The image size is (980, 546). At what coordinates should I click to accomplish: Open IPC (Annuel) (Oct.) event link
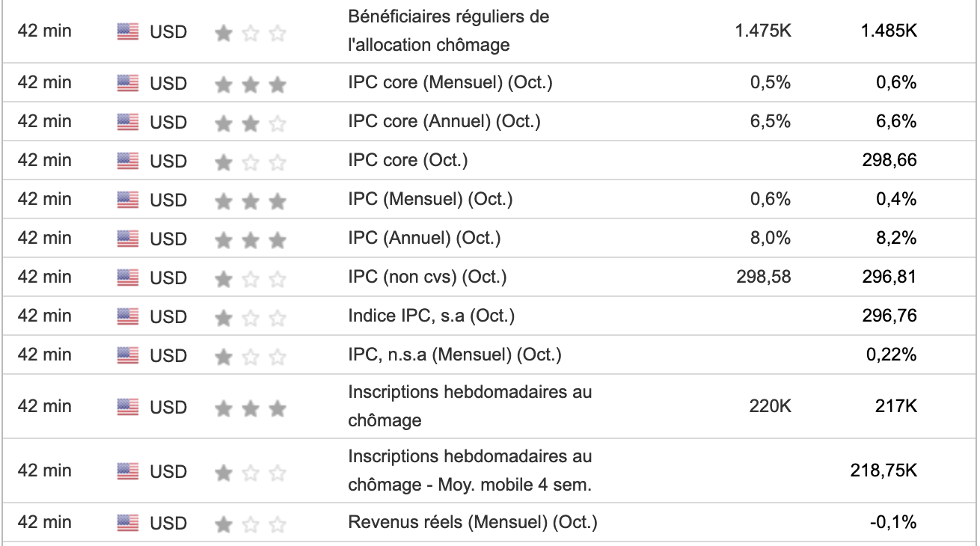[x=424, y=238]
